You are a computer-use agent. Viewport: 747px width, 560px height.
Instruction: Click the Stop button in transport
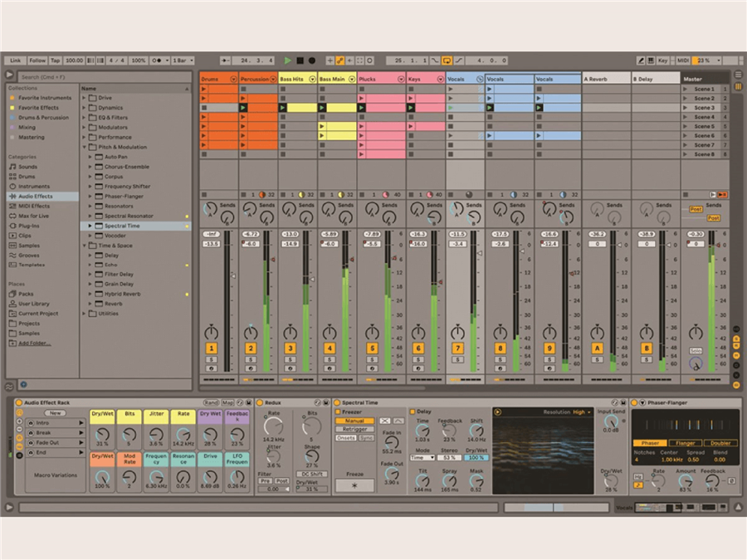300,61
